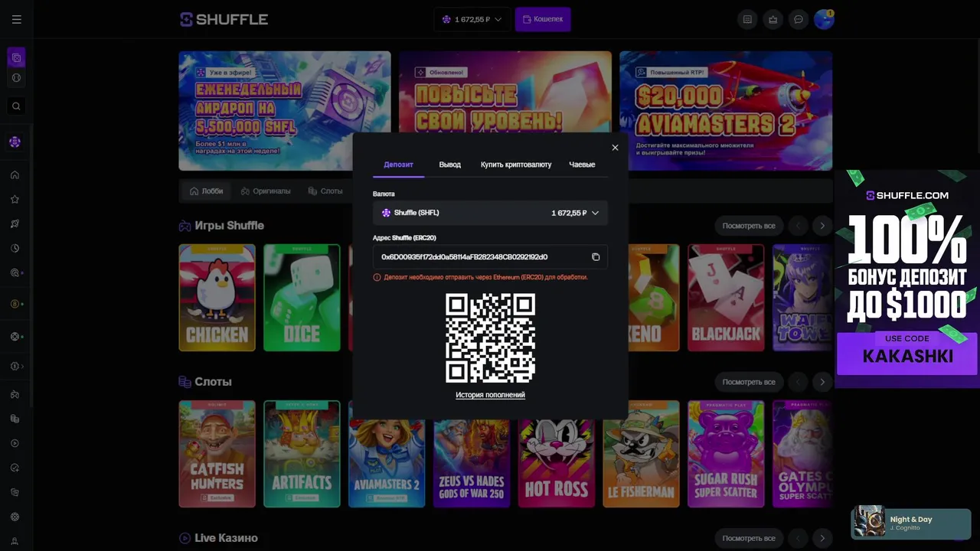980x551 pixels.
Task: Open the header balance dropdown showing 1 672,55 ₽
Action: pos(472,19)
